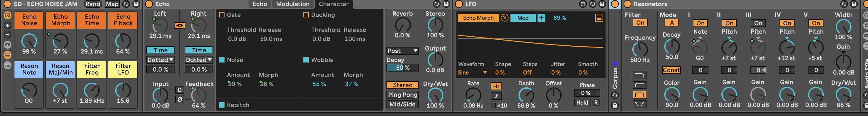Click the LFO Phase 0 % field
868x116 pixels.
(587, 93)
